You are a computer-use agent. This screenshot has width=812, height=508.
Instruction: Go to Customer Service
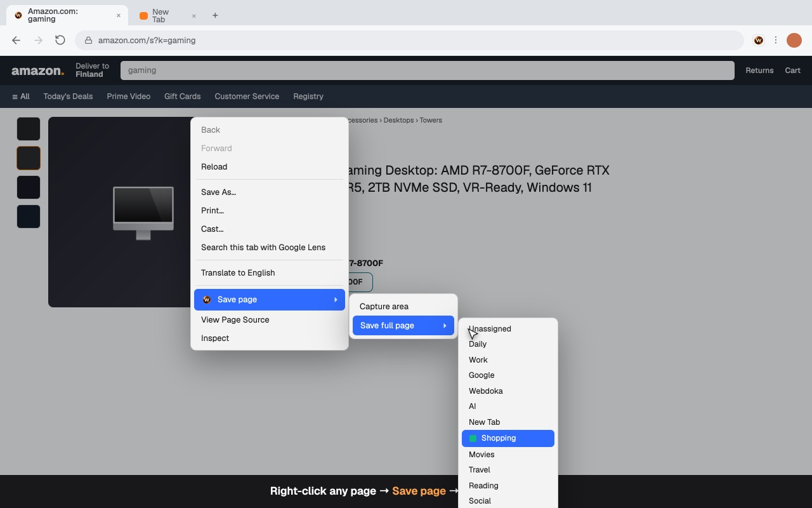(247, 97)
